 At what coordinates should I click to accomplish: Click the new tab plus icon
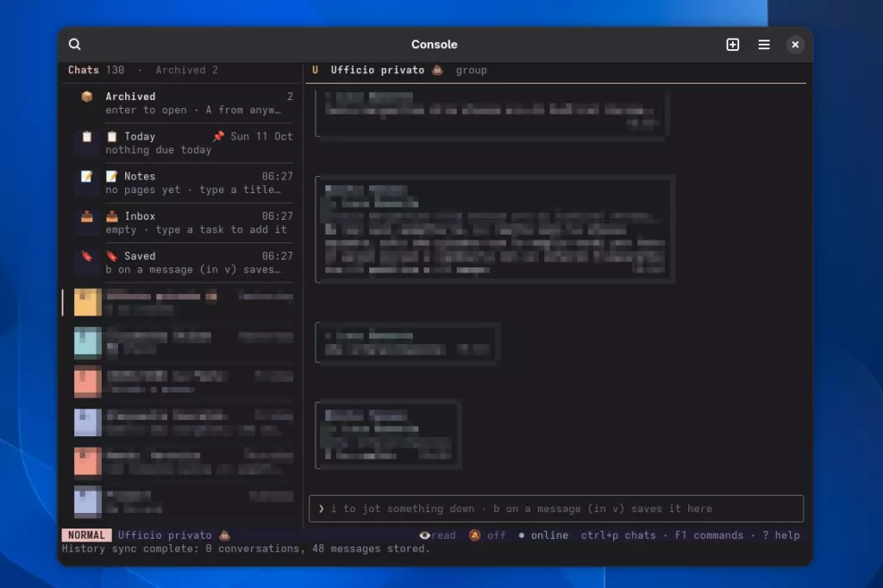pyautogui.click(x=733, y=45)
